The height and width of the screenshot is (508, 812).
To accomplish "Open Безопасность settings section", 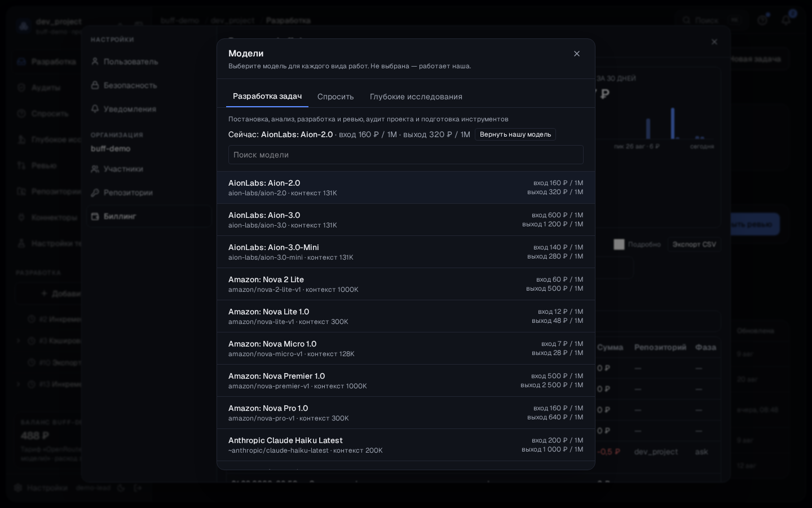I will (x=149, y=85).
